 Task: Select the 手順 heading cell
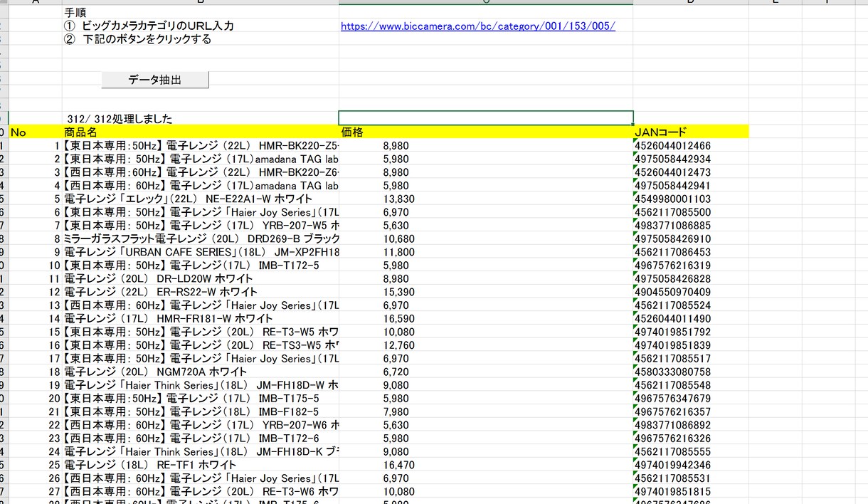201,13
